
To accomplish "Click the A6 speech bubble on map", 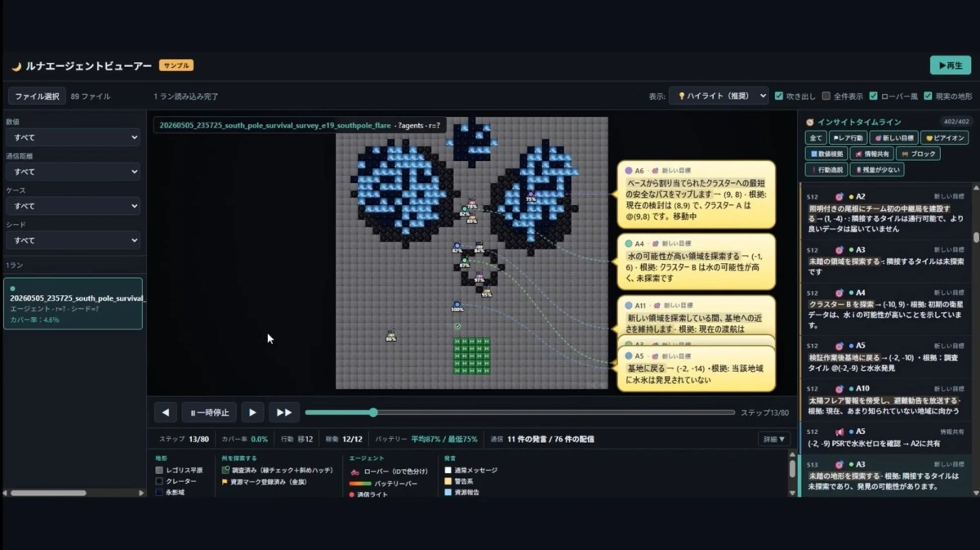I will [696, 194].
